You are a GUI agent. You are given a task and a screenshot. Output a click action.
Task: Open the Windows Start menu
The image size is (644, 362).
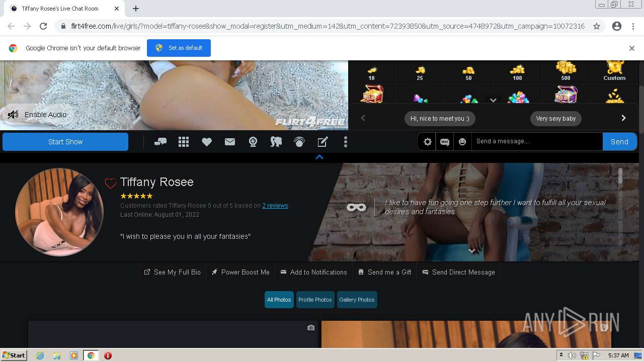[x=14, y=355]
